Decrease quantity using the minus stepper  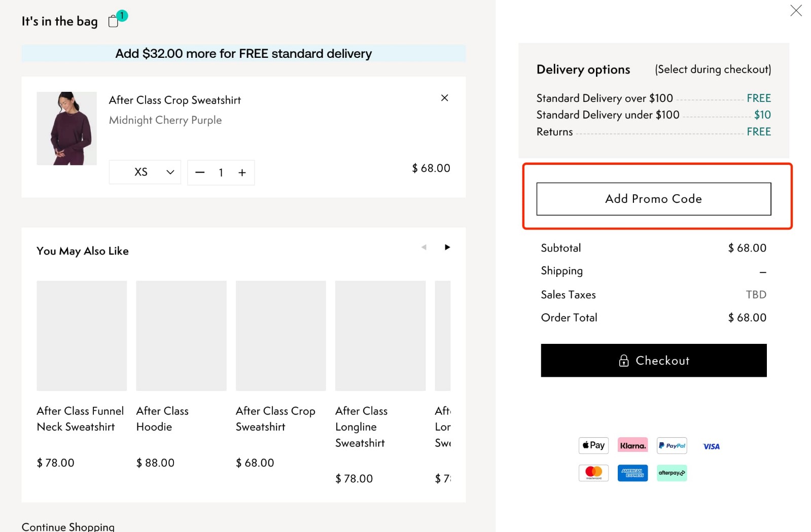point(200,172)
